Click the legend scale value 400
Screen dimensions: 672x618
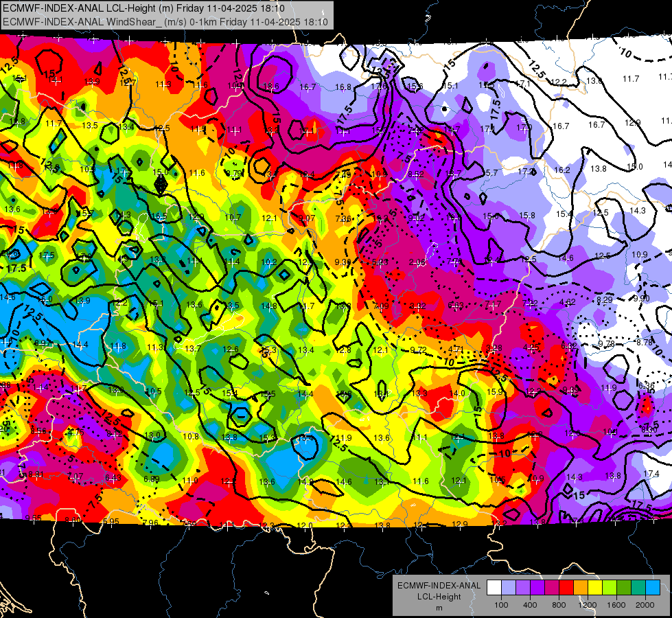530,605
